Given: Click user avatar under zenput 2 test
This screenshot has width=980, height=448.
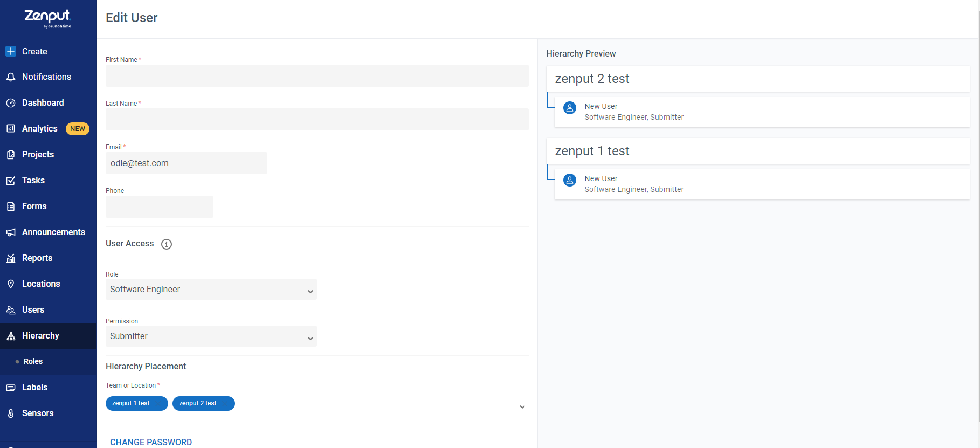Looking at the screenshot, I should coord(570,108).
